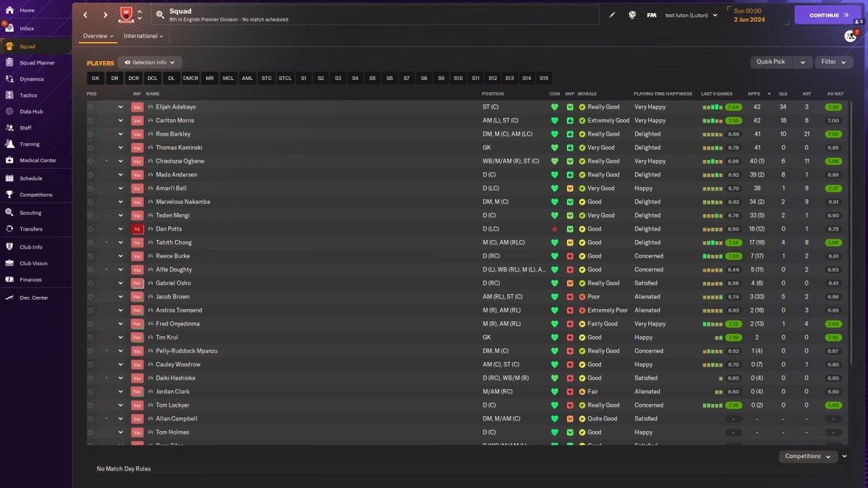The width and height of the screenshot is (868, 488).
Task: Toggle the pick circle for Thomas Kaminski
Action: [91, 148]
